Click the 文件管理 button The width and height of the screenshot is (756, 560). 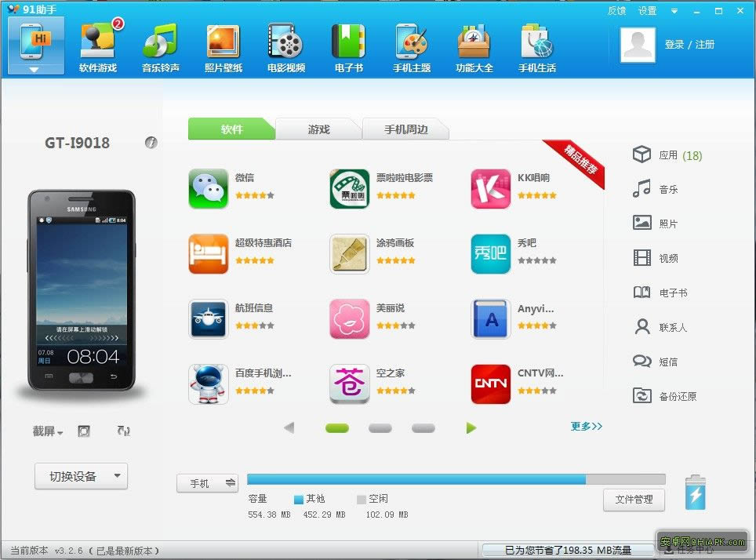634,500
